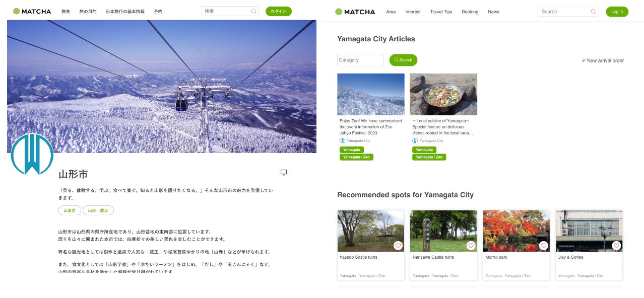Click the 山形市 page title

(73, 174)
